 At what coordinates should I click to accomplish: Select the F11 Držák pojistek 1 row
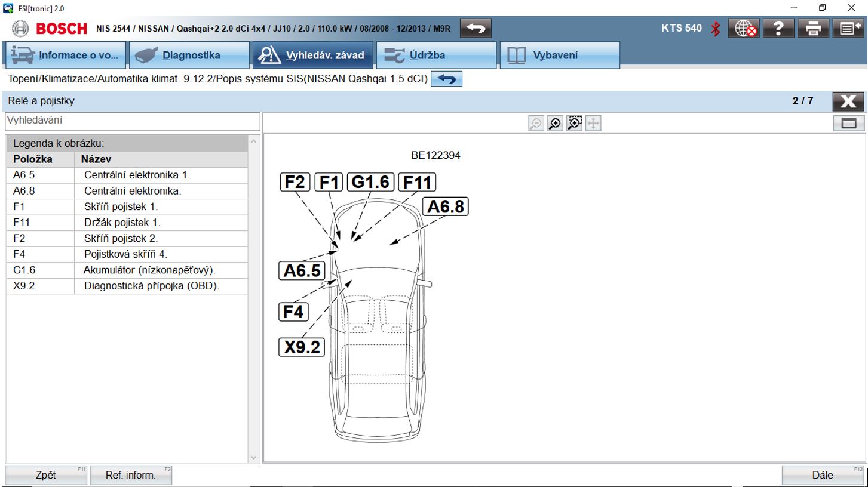point(127,223)
